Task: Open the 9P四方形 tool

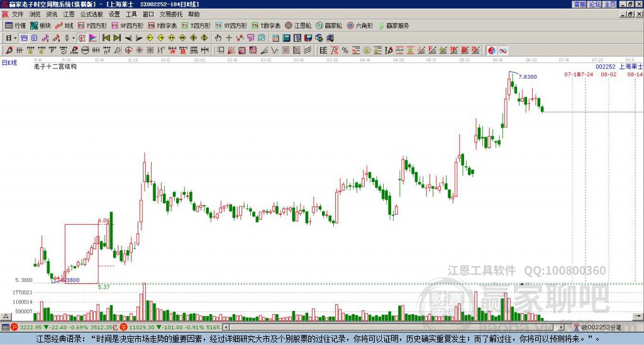Action: (x=128, y=25)
